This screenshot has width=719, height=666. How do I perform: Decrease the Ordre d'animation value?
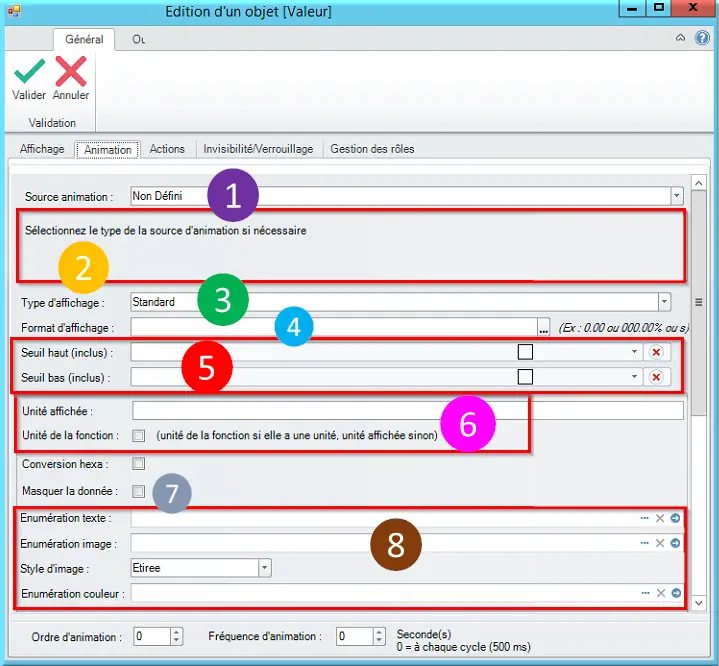point(176,641)
